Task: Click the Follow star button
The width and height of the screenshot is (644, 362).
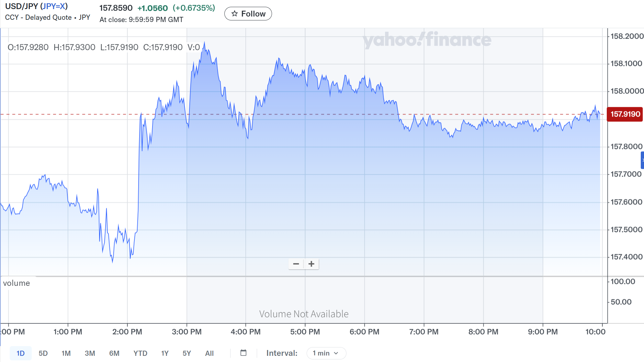Action: click(248, 14)
